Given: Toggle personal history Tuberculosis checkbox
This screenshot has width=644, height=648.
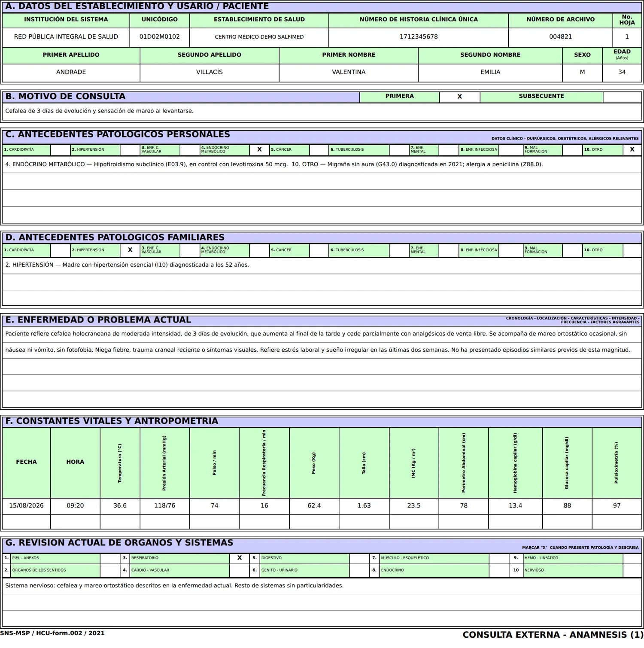Looking at the screenshot, I should click(x=399, y=150).
